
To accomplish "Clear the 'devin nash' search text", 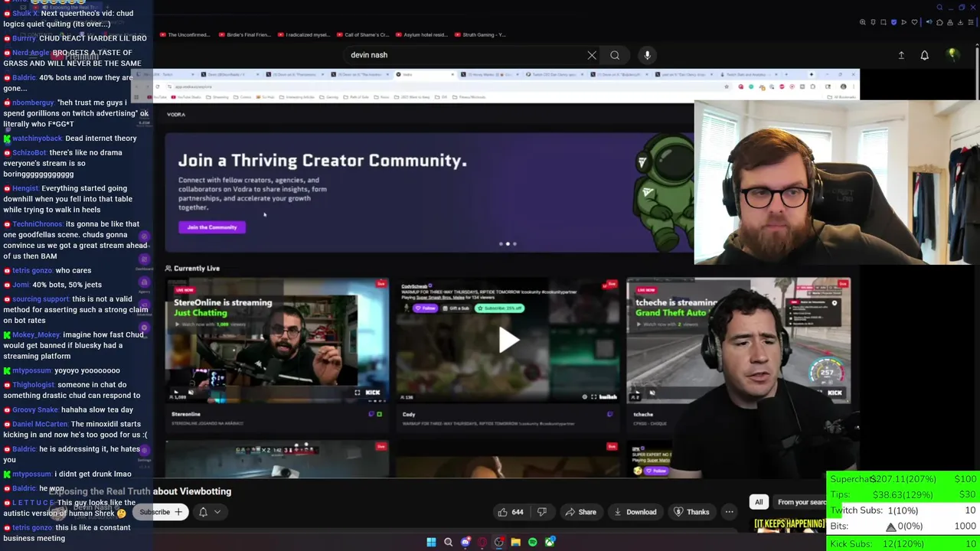I will [592, 55].
